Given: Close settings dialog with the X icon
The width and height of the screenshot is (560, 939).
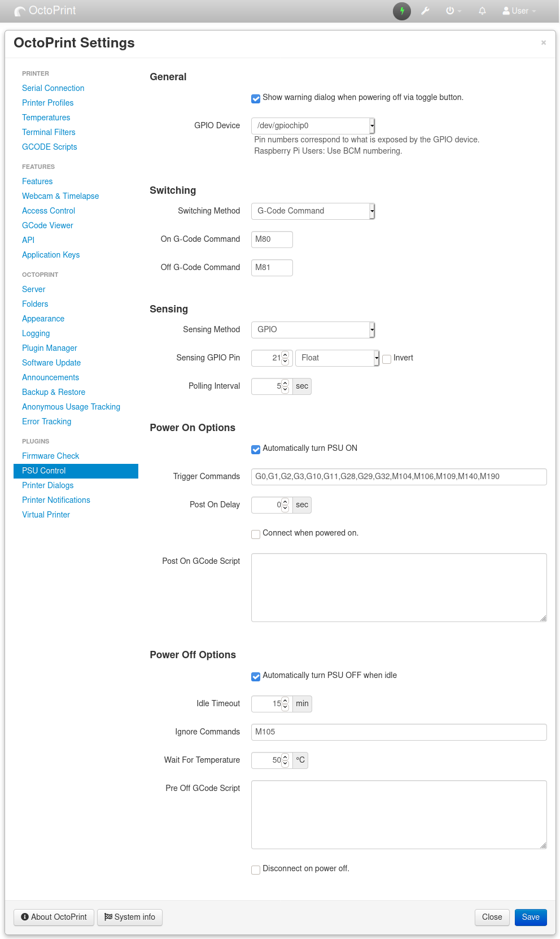Looking at the screenshot, I should 543,42.
